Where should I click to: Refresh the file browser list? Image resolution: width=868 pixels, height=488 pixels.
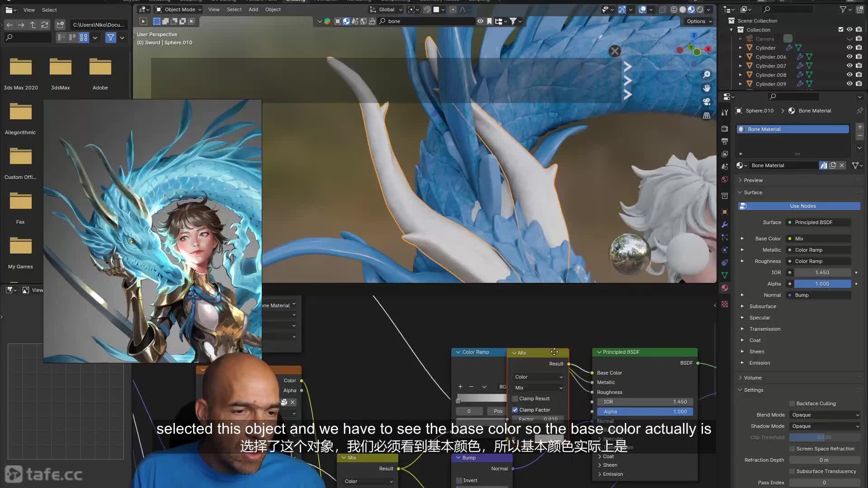pos(44,25)
